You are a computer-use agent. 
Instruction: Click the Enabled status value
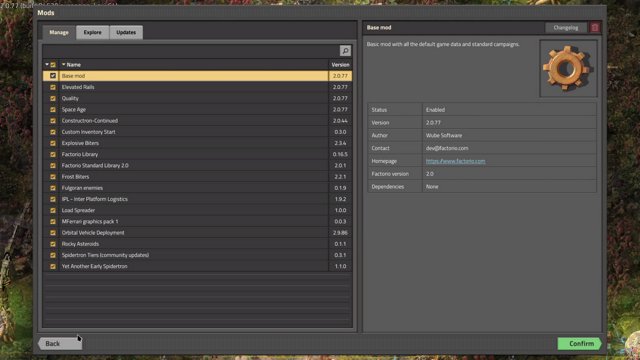click(436, 110)
